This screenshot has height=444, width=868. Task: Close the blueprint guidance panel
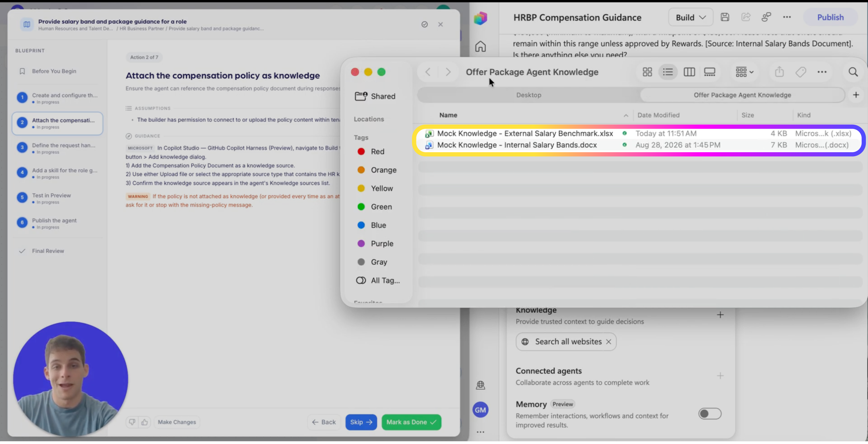coord(441,24)
